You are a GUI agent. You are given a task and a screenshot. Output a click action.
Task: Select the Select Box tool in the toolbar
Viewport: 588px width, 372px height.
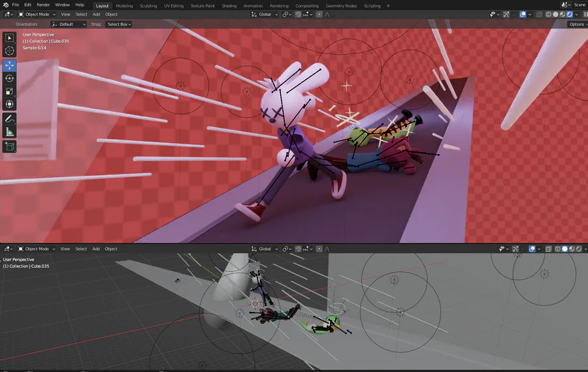coord(9,38)
